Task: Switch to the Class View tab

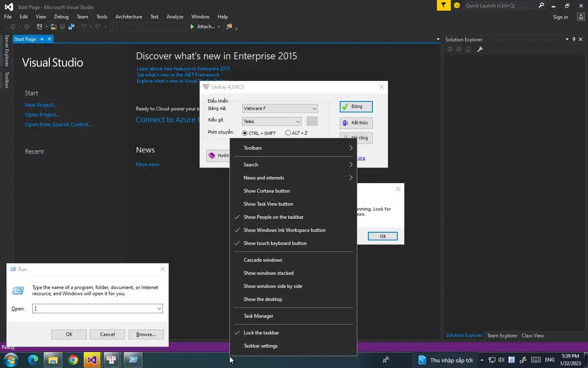Action: pyautogui.click(x=532, y=336)
